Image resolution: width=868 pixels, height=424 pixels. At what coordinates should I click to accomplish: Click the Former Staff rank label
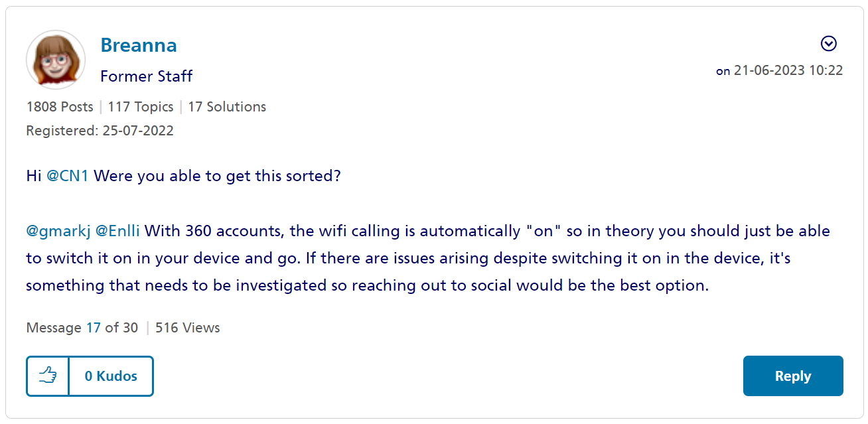pos(146,76)
